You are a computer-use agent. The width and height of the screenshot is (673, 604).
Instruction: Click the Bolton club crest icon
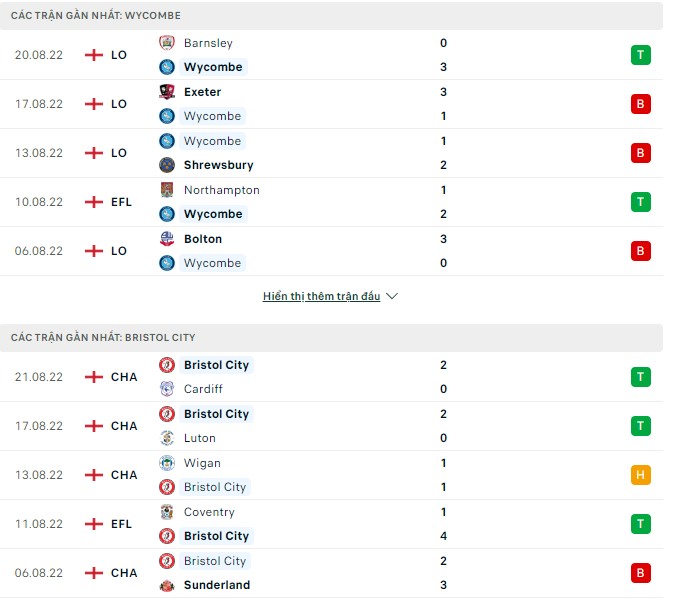click(x=167, y=239)
